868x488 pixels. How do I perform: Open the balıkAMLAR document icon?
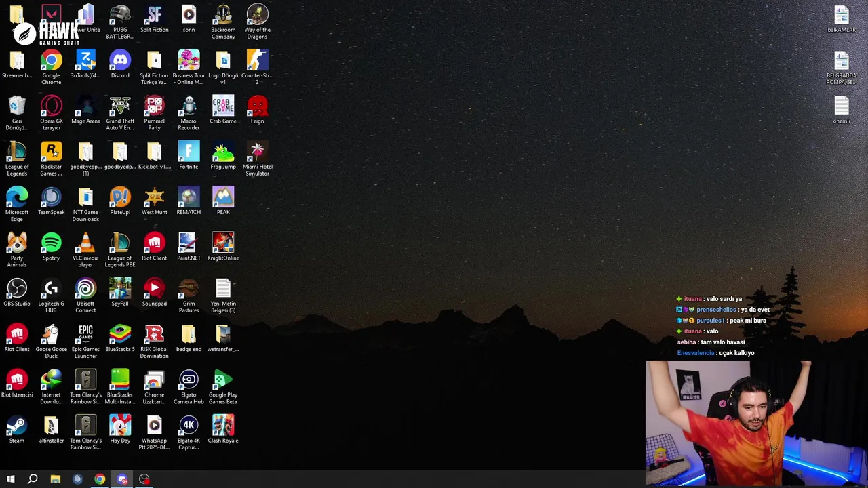click(x=842, y=16)
